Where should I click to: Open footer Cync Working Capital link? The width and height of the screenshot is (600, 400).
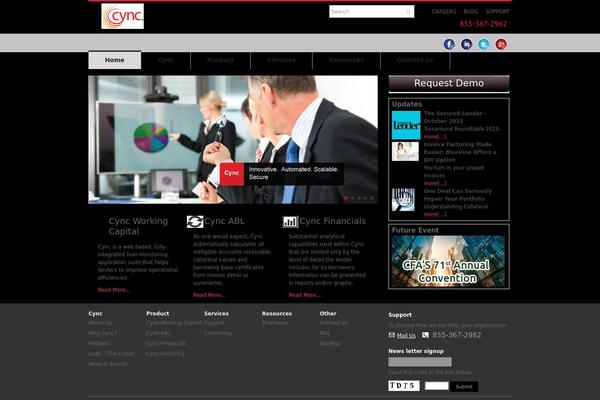click(174, 323)
